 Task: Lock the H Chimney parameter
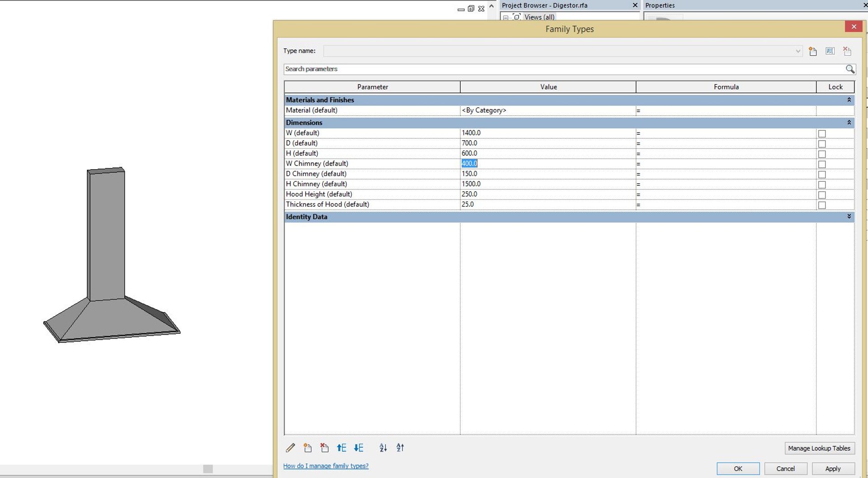click(x=822, y=185)
